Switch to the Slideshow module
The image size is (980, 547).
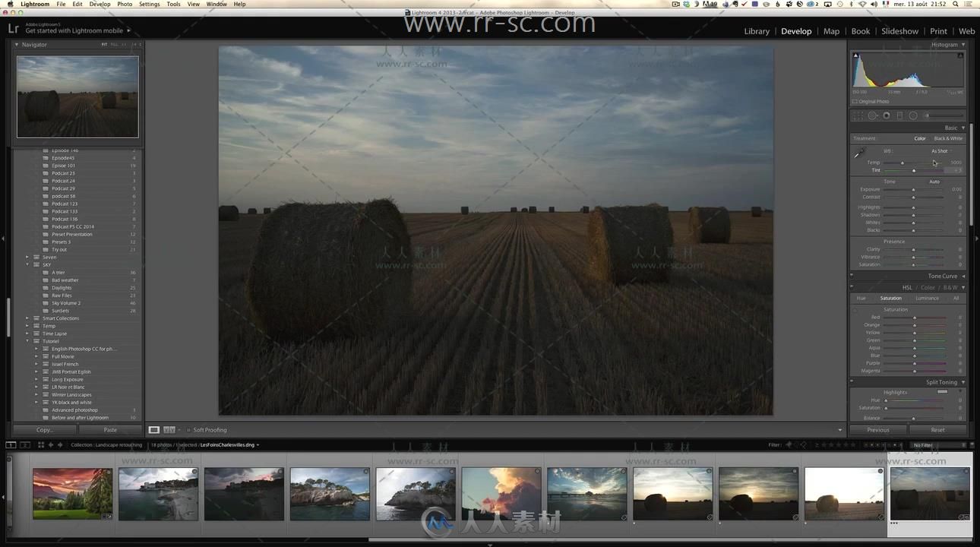coord(899,31)
